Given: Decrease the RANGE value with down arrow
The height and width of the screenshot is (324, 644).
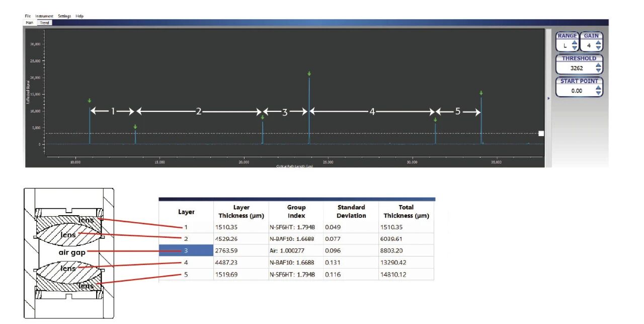Looking at the screenshot, I should (575, 48).
